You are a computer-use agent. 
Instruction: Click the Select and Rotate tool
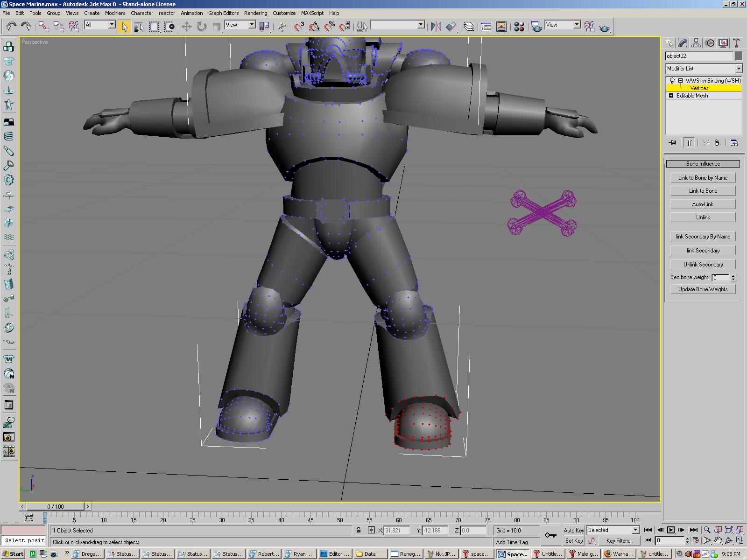pos(201,27)
